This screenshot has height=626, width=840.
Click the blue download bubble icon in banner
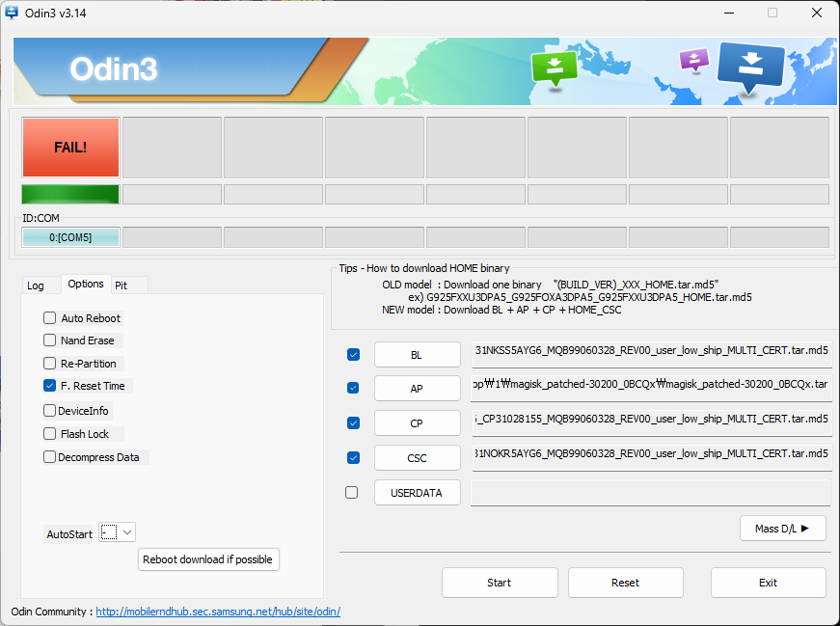pyautogui.click(x=750, y=67)
